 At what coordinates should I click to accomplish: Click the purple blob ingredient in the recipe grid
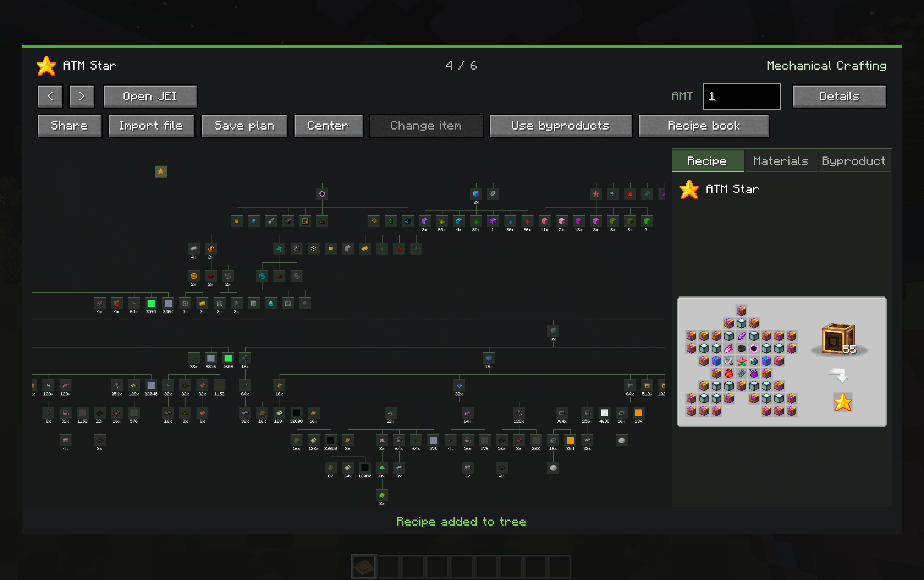click(x=754, y=373)
